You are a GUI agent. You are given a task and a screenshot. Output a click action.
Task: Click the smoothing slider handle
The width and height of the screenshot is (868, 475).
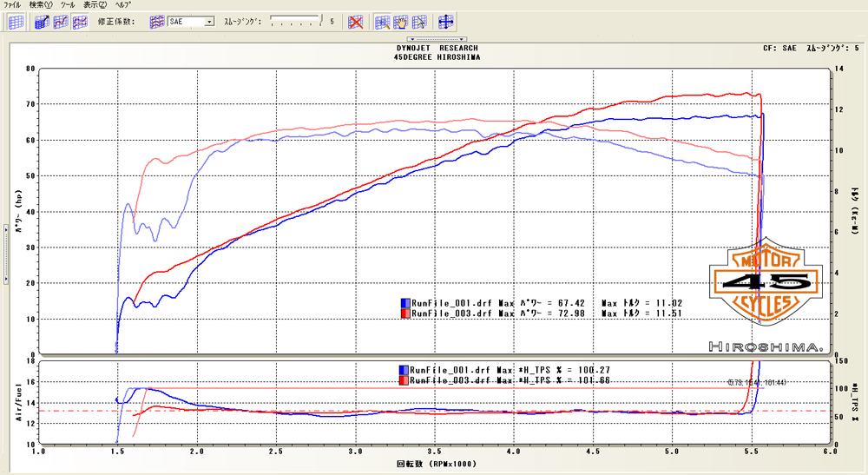321,21
